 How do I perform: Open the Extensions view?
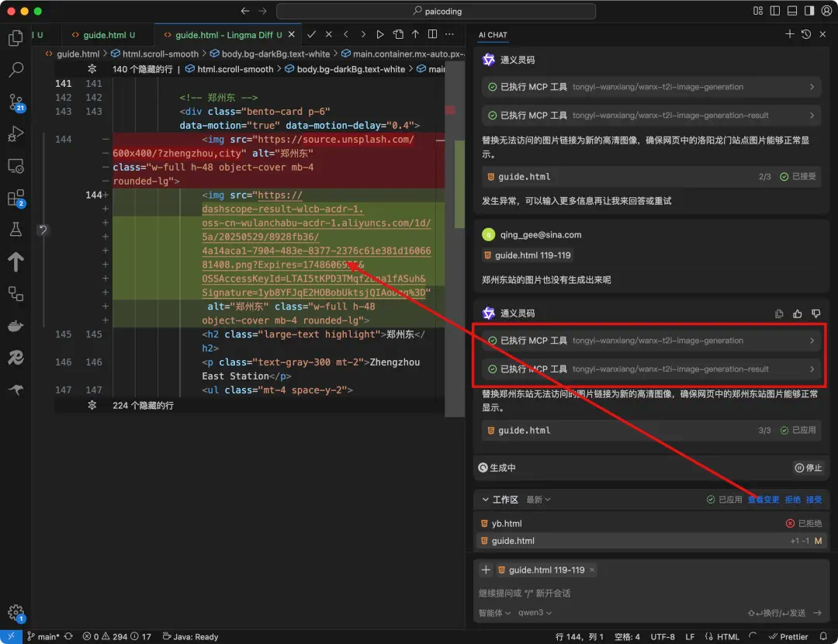[16, 199]
